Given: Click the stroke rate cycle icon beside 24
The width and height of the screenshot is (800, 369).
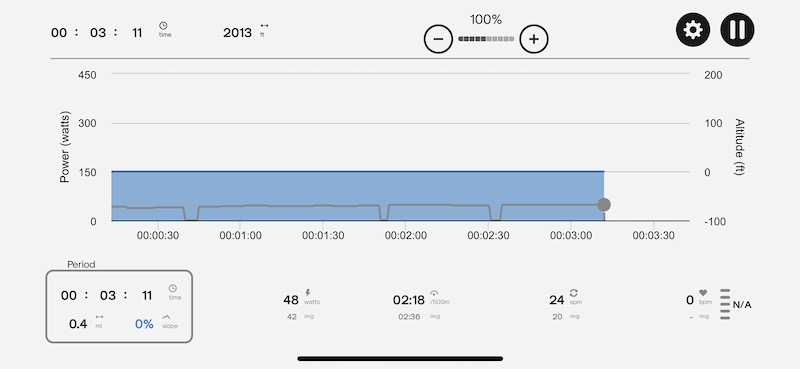Looking at the screenshot, I should coord(573,292).
